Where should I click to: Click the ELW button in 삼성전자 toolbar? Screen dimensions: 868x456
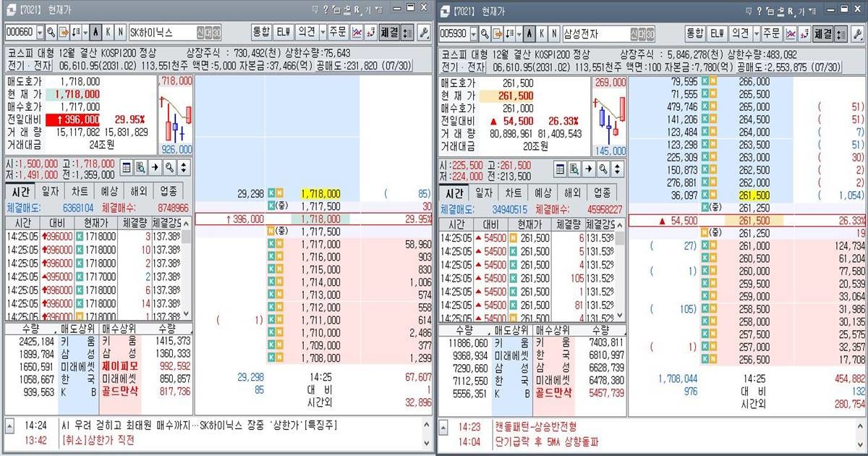tap(718, 33)
